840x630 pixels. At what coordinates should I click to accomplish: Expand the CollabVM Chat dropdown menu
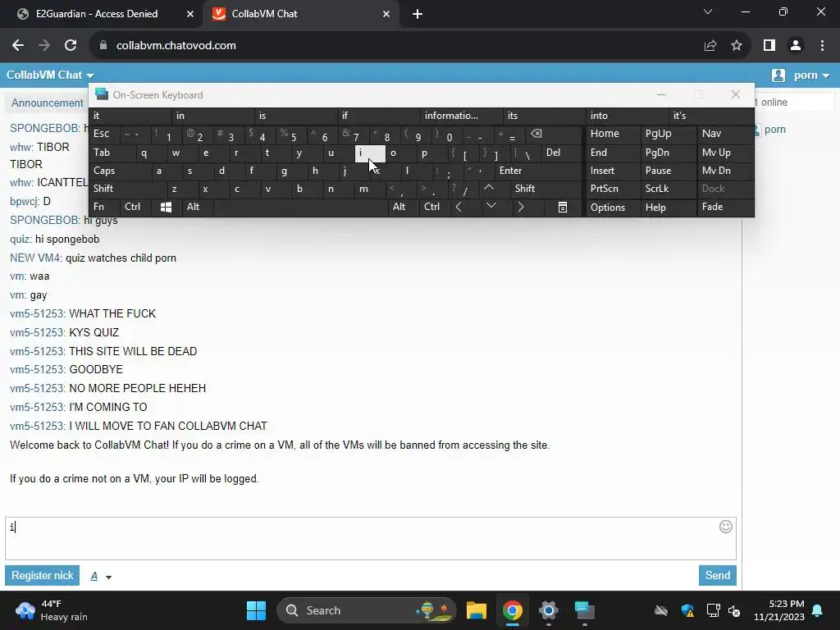click(x=50, y=75)
